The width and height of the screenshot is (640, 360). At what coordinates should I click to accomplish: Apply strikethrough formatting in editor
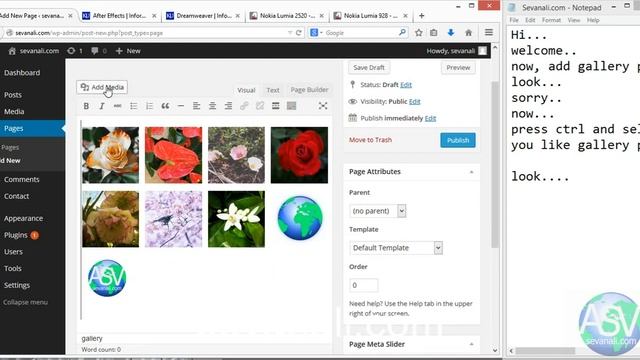118,106
